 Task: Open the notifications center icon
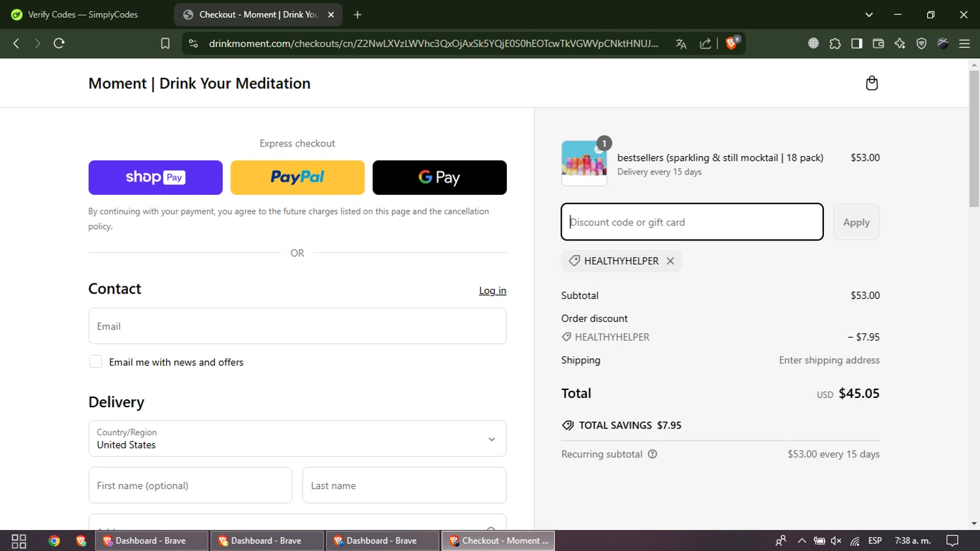(x=953, y=541)
